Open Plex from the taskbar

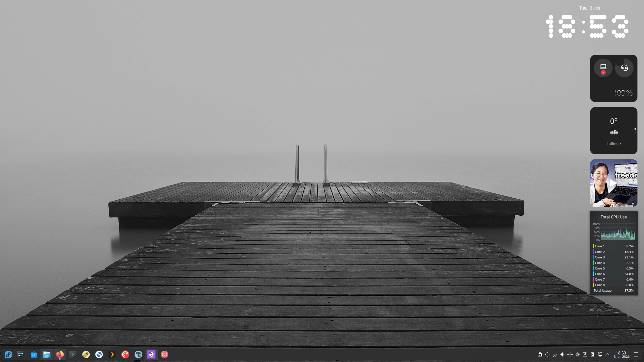[112, 354]
